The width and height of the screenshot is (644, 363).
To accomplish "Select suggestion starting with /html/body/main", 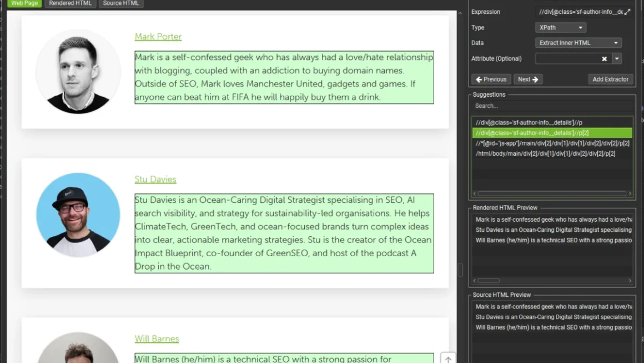I will (x=552, y=154).
